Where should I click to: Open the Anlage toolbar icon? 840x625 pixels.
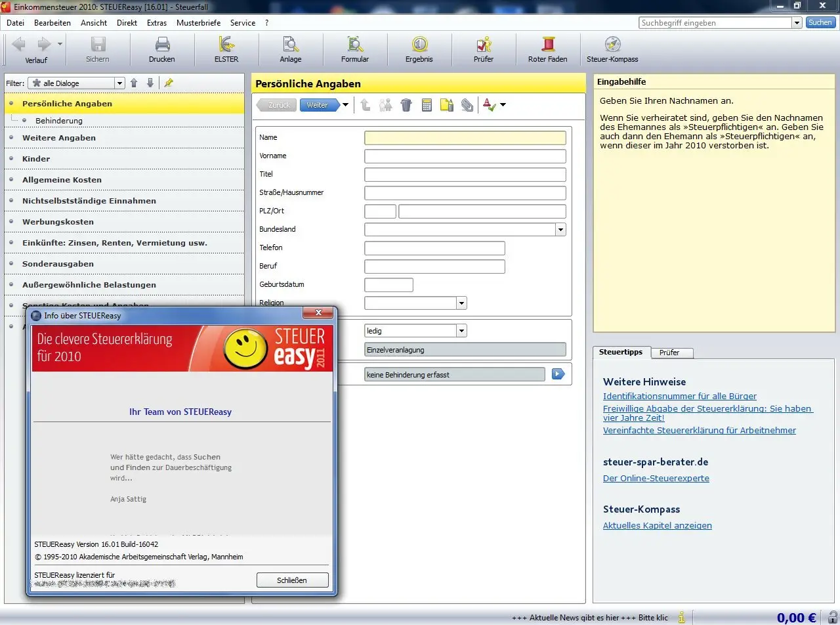291,44
